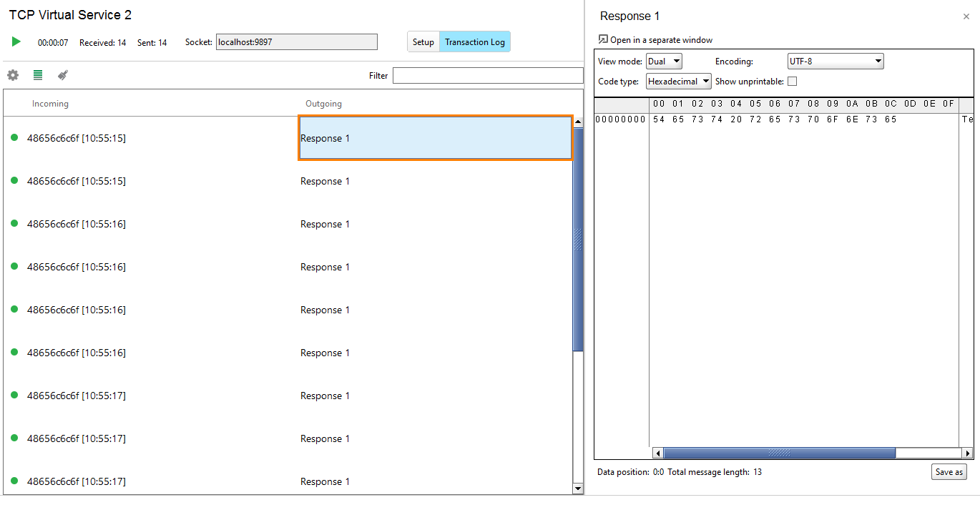Screen dimensions: 980x515
Task: Select the highlighted Response 1 outgoing entry
Action: click(x=435, y=137)
